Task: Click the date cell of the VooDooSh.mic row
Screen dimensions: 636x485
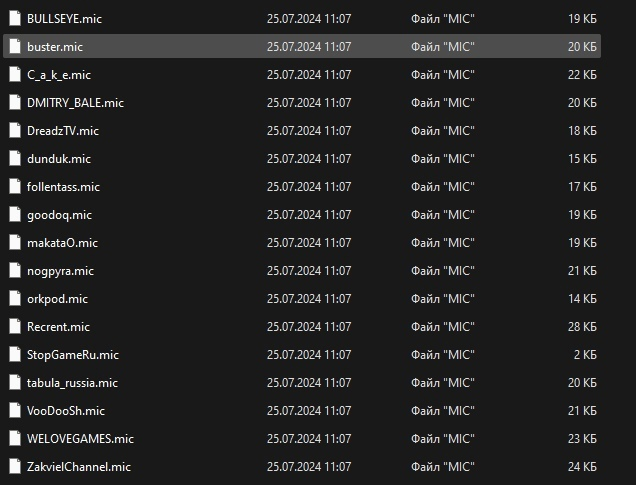Action: [309, 410]
